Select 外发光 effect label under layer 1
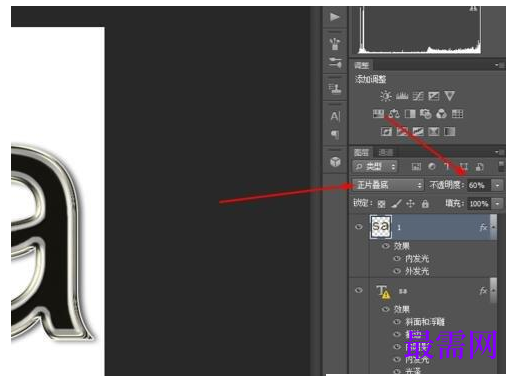This screenshot has width=516, height=376. click(x=417, y=271)
